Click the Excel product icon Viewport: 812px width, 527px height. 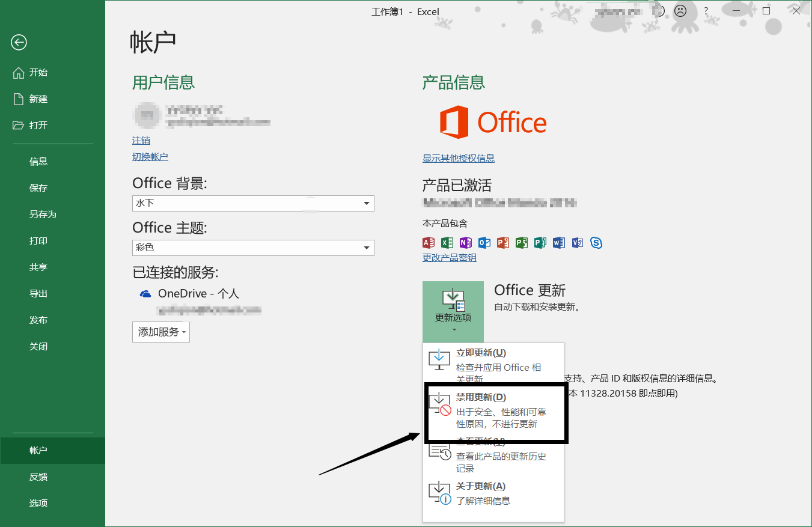(x=447, y=243)
